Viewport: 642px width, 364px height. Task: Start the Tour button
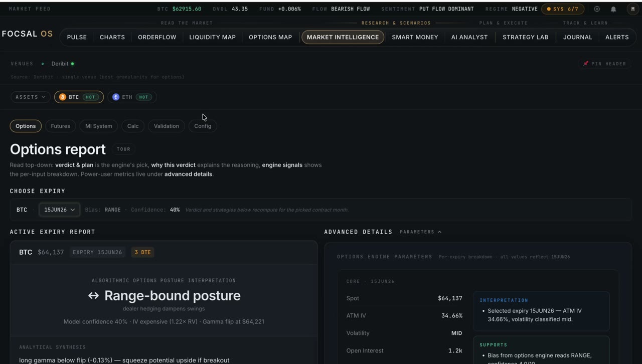(123, 149)
